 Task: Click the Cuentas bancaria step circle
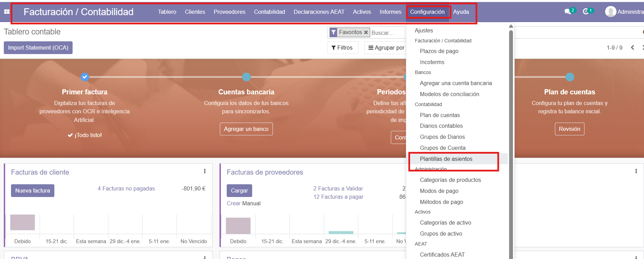[246, 77]
